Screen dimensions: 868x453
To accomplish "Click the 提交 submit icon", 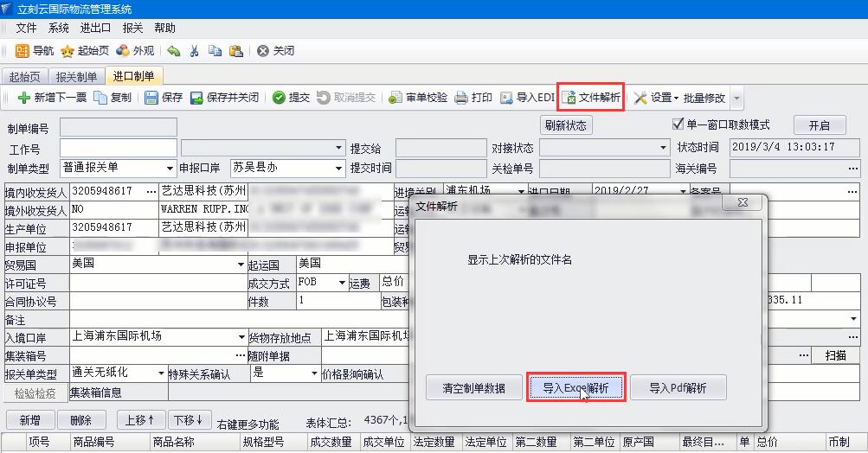I will (279, 98).
